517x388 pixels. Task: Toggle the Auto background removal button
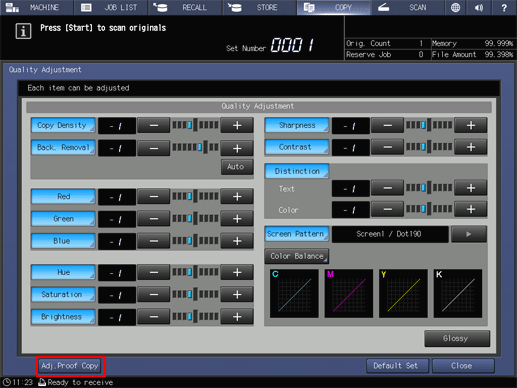point(237,167)
